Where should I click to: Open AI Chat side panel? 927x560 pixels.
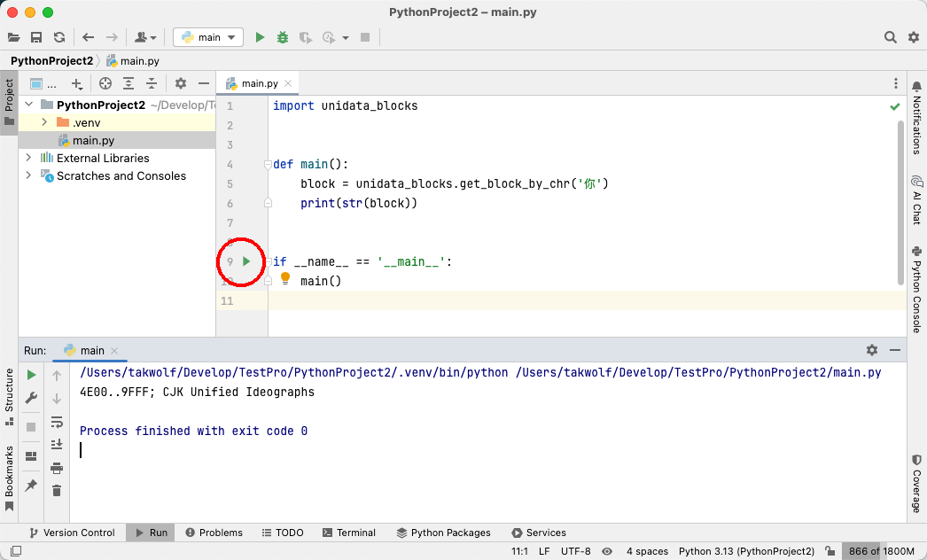[916, 199]
